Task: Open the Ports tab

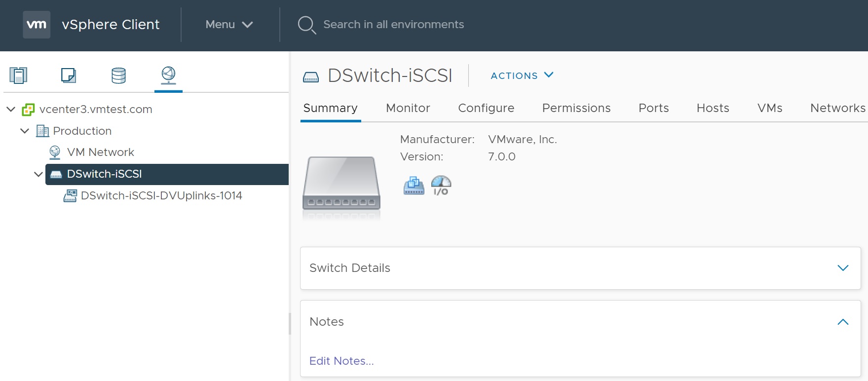Action: click(x=653, y=108)
